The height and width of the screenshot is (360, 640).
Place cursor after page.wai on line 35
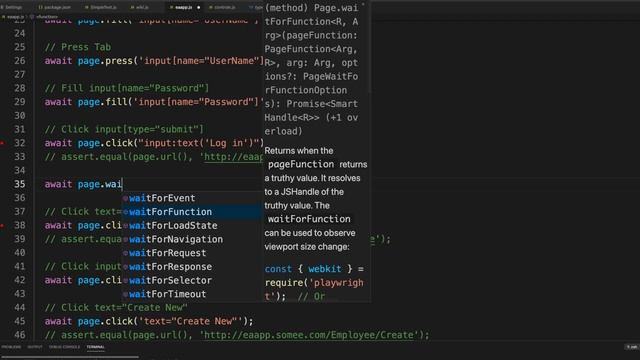point(122,184)
